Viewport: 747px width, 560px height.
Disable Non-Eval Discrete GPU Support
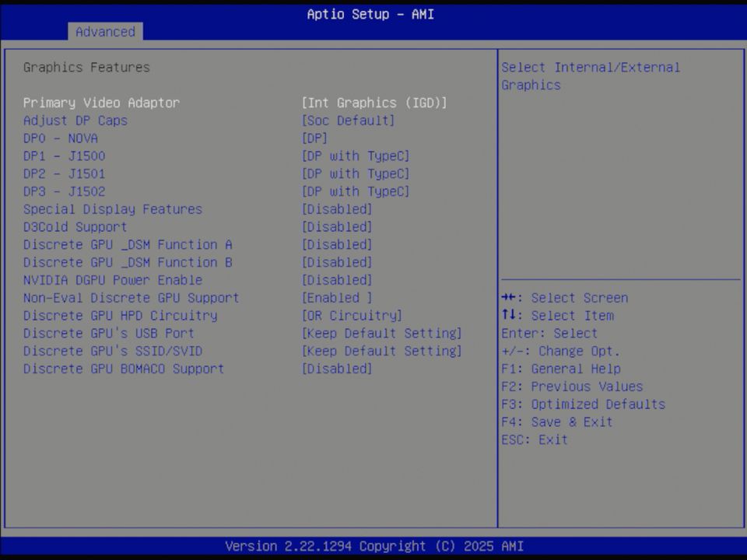131,298
